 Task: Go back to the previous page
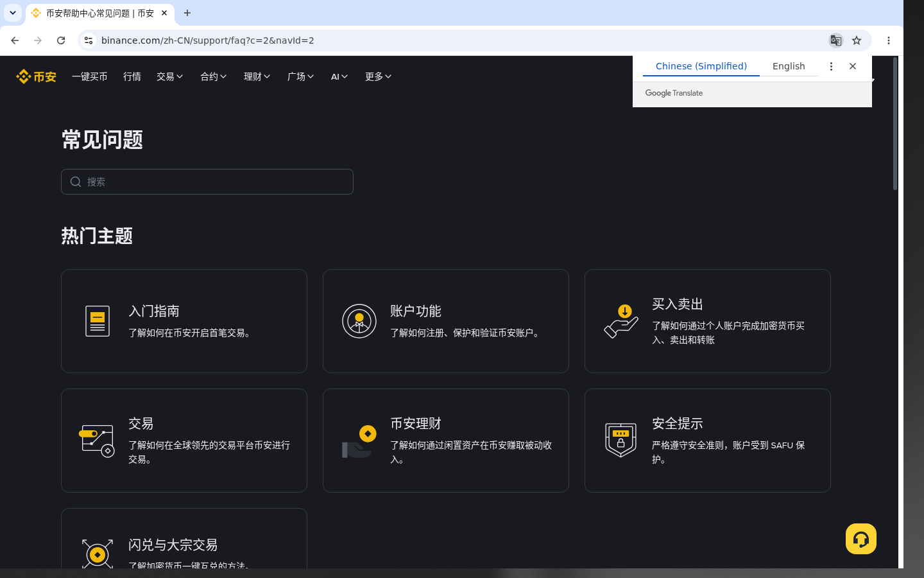pyautogui.click(x=15, y=40)
